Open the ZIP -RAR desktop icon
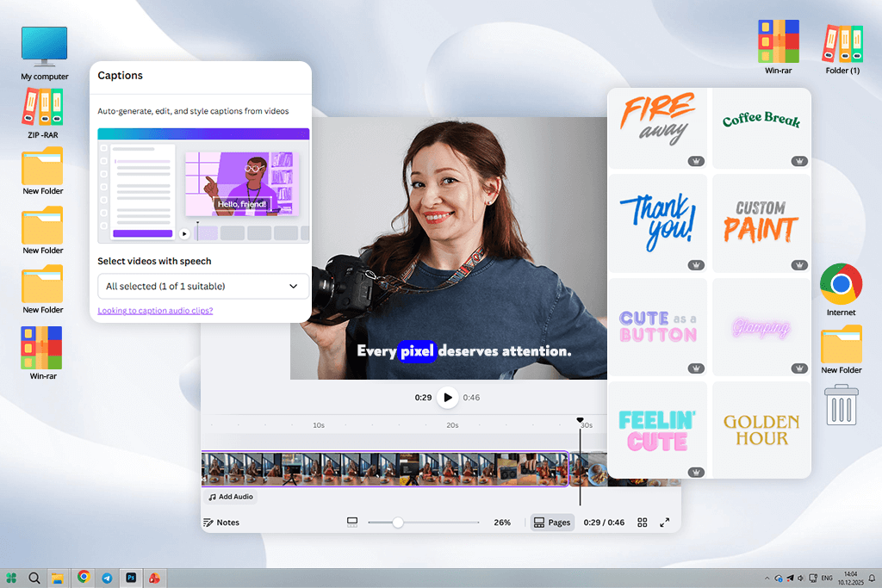 pyautogui.click(x=43, y=113)
